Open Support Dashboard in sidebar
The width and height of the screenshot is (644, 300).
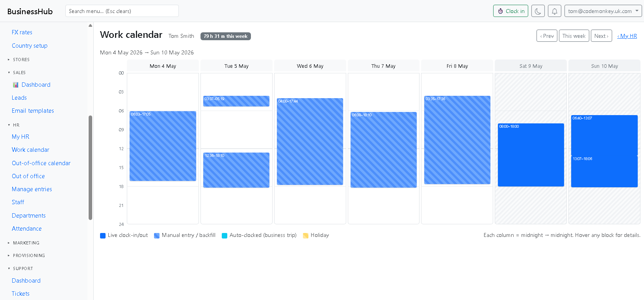(26, 281)
